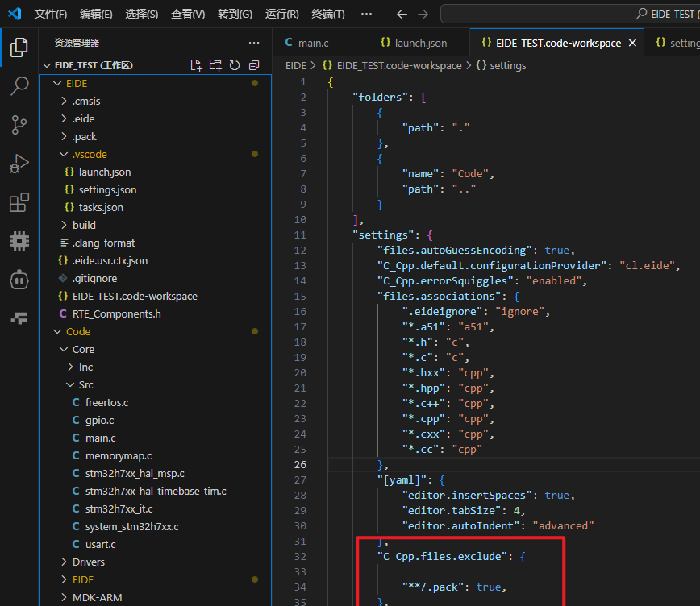
Task: Collapse all folders in explorer
Action: pyautogui.click(x=254, y=65)
